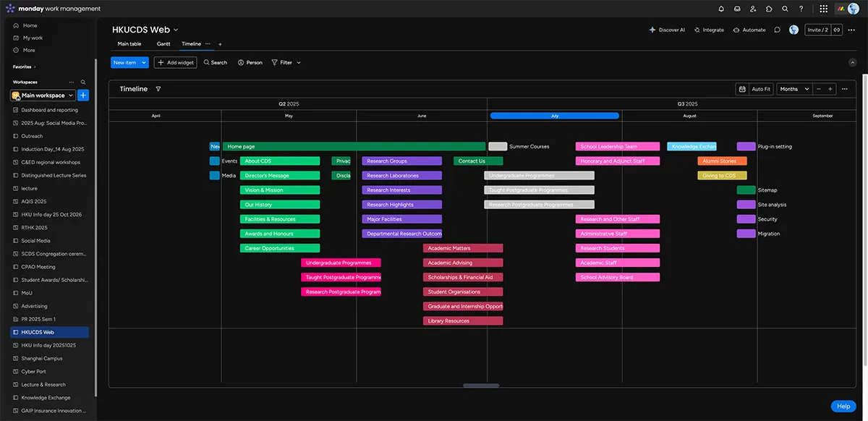Click the top bar search magnifier icon

tap(785, 9)
